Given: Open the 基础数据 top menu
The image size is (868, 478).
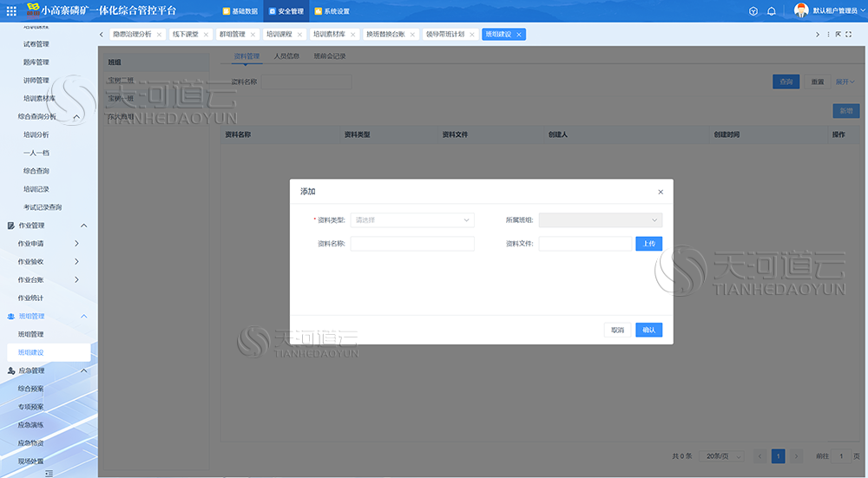Looking at the screenshot, I should (240, 11).
